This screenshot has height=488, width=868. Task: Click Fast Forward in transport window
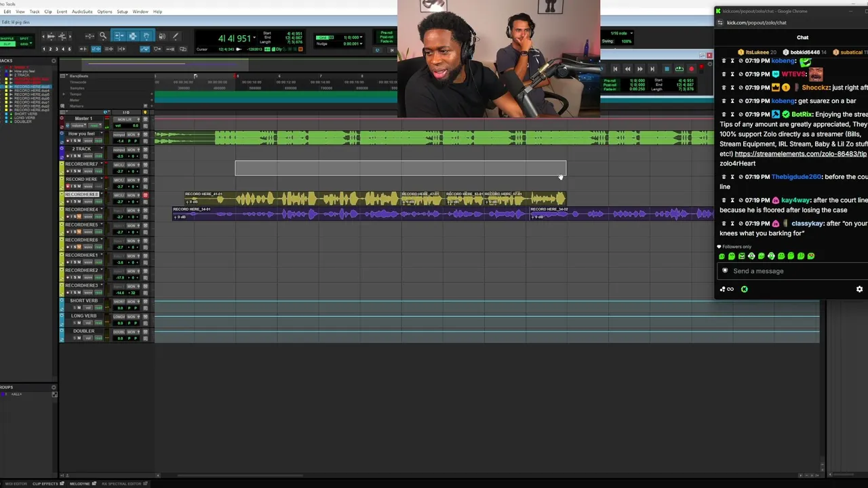point(639,68)
